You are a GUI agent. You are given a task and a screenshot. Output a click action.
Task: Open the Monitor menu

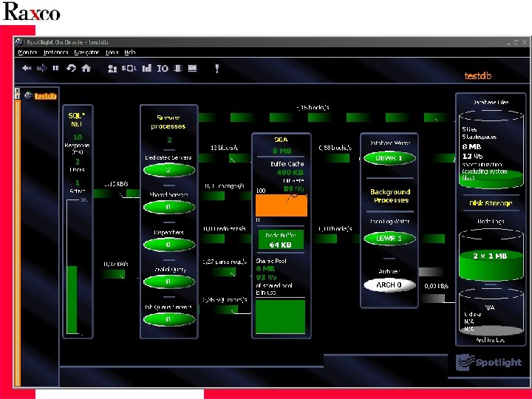click(x=27, y=52)
